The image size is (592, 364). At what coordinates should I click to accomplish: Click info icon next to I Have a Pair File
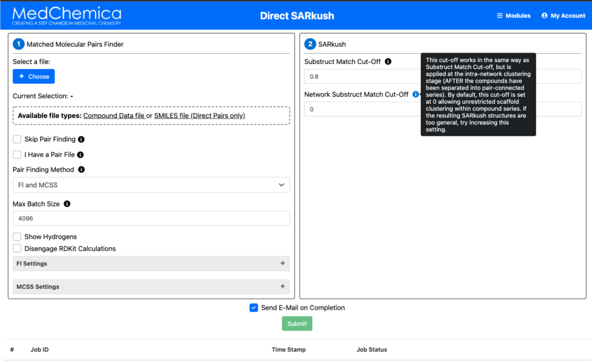click(x=80, y=155)
